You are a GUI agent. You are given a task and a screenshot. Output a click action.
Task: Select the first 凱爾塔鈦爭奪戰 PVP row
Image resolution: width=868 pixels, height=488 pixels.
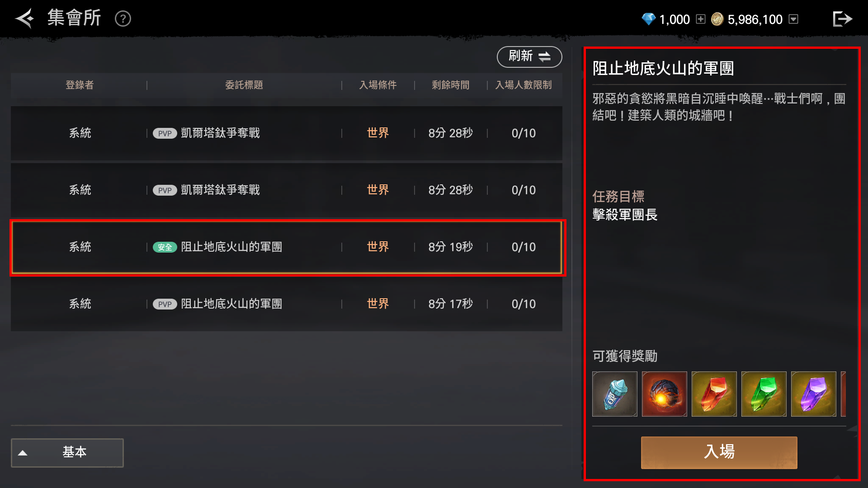pyautogui.click(x=287, y=133)
